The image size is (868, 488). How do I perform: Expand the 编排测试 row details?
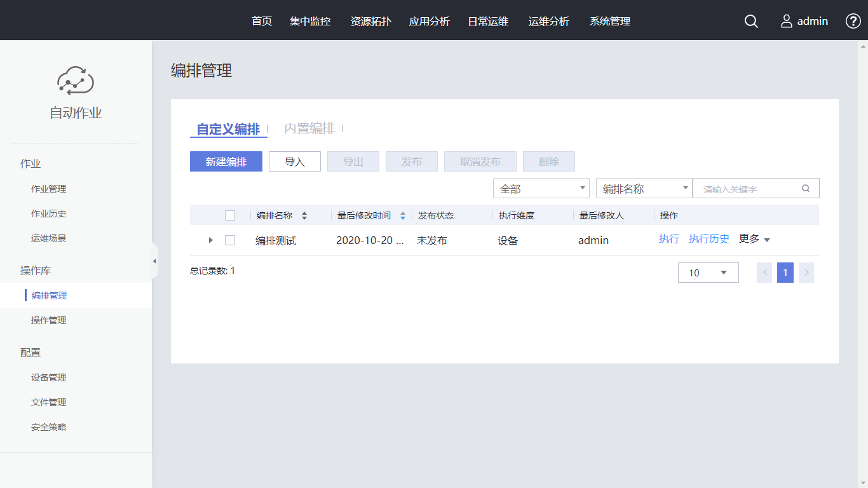click(211, 240)
